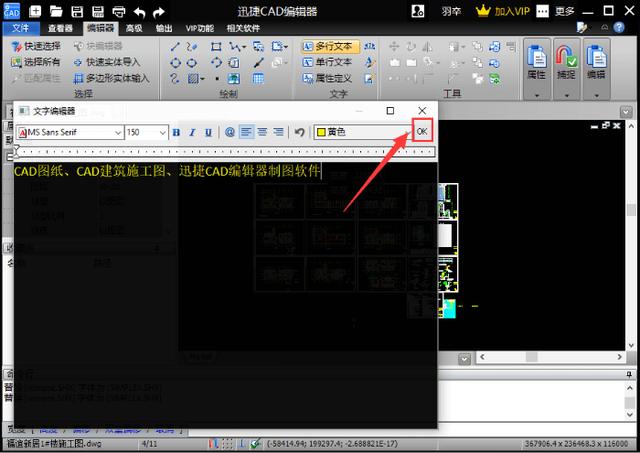640x453 pixels.
Task: Align text left
Action: [246, 132]
